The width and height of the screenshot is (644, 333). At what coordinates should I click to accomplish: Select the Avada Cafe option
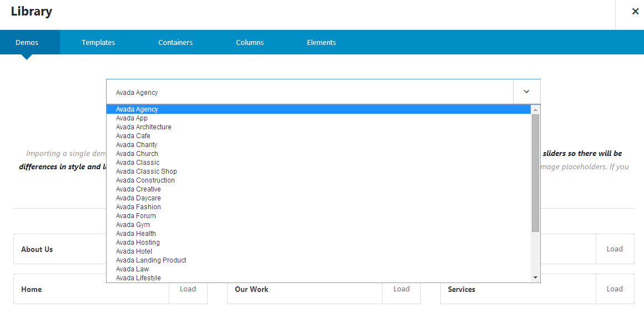click(319, 136)
